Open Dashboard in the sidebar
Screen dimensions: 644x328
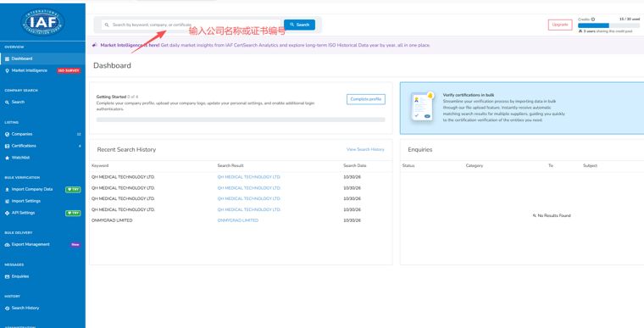click(x=42, y=58)
